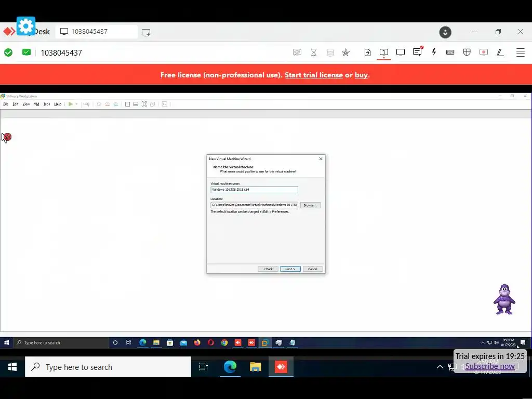Click the green power-on play button in VMware
Viewport: 532px width, 399px height.
[71, 104]
